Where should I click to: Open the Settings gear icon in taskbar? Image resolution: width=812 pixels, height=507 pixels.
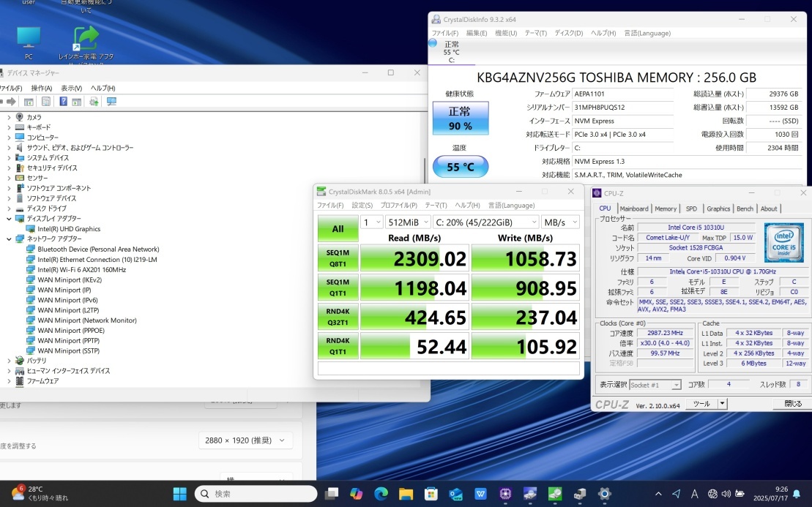click(604, 494)
